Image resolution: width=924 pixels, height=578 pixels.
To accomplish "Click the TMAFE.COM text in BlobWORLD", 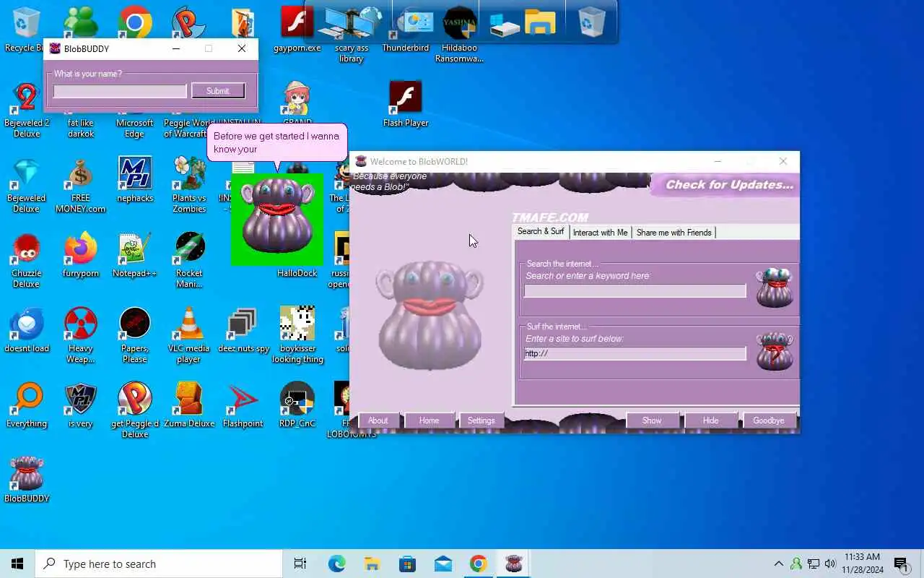I will pyautogui.click(x=550, y=217).
